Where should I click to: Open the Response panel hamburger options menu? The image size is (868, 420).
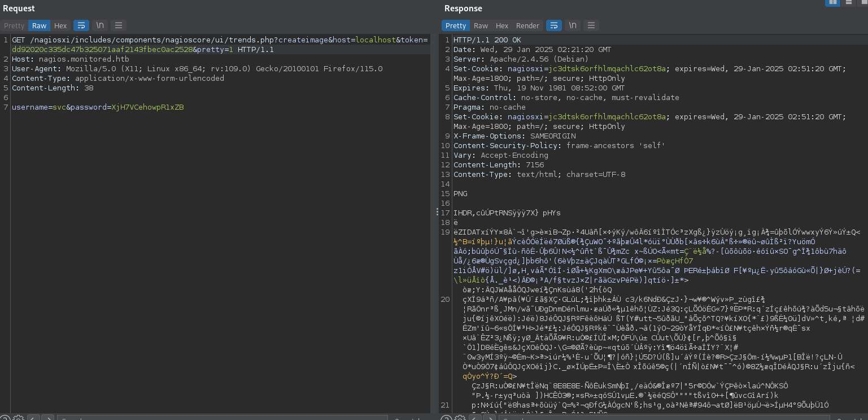[x=591, y=25]
